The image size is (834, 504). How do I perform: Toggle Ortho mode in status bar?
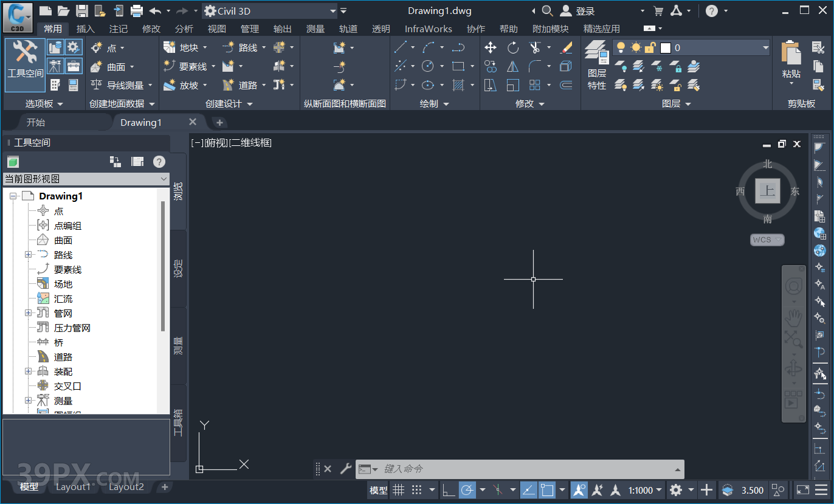coord(449,490)
